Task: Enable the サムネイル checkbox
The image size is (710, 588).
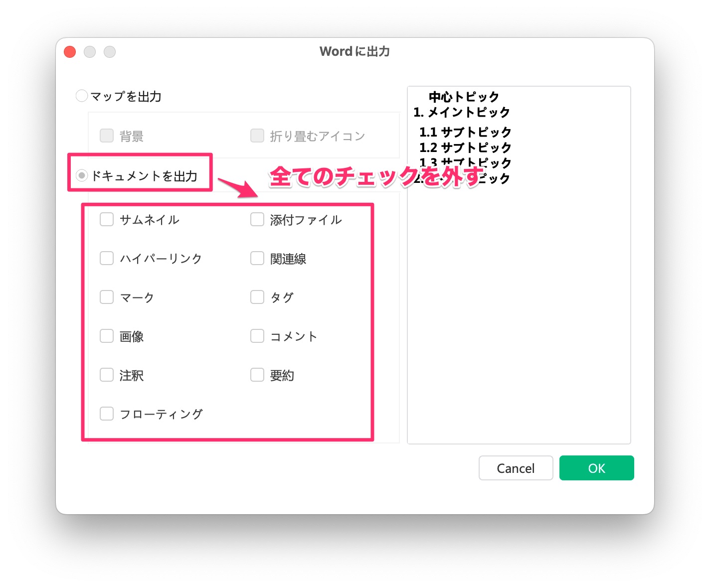Action: [x=107, y=219]
